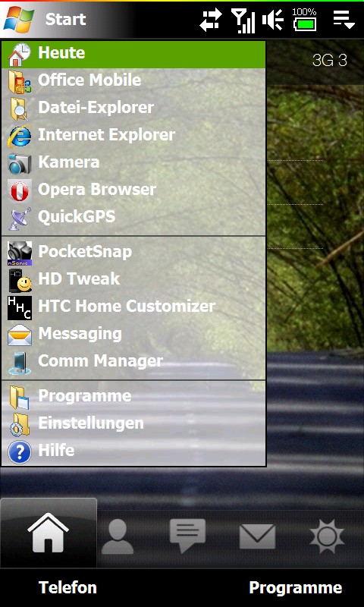Tap the Datei-Explorer folder icon
The width and height of the screenshot is (364, 607).
[x=18, y=109]
